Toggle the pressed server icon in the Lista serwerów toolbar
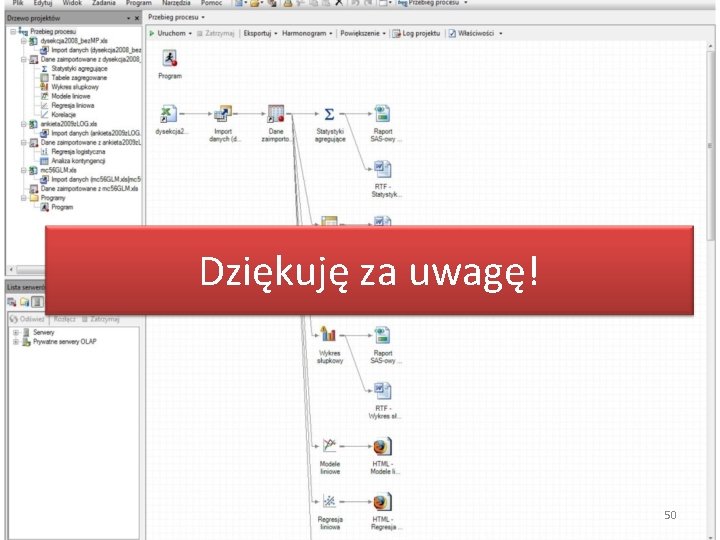 tap(38, 302)
